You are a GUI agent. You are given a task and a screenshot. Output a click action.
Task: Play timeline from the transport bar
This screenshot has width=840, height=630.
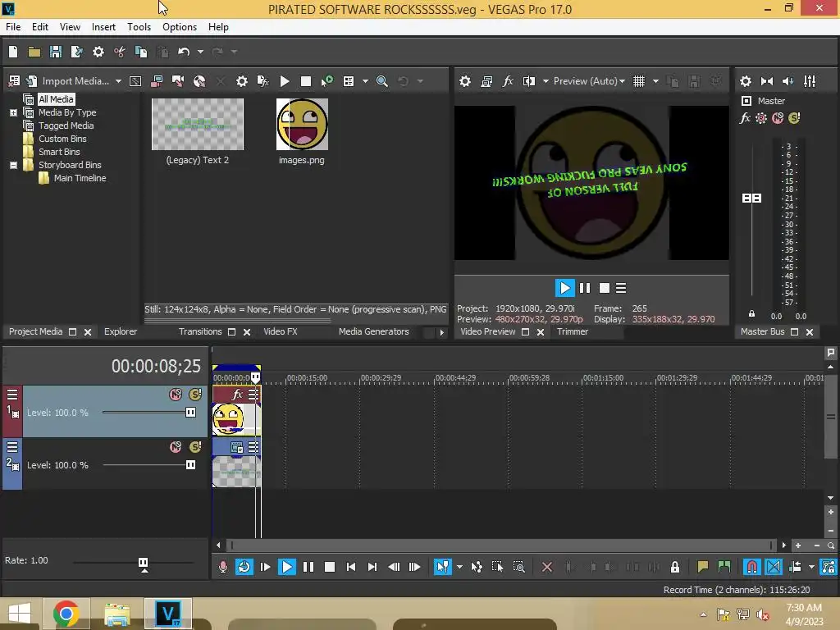(x=286, y=567)
